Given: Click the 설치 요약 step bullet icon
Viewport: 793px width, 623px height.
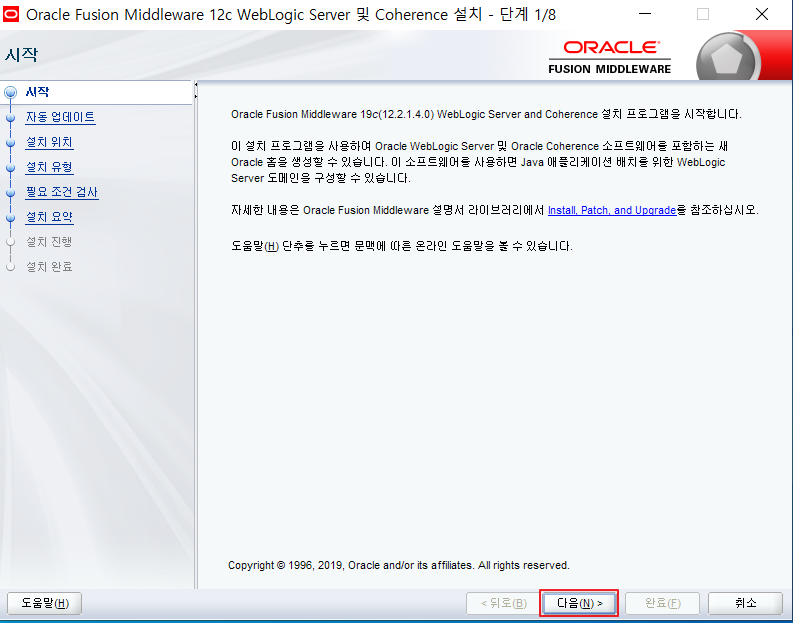Looking at the screenshot, I should [x=11, y=217].
